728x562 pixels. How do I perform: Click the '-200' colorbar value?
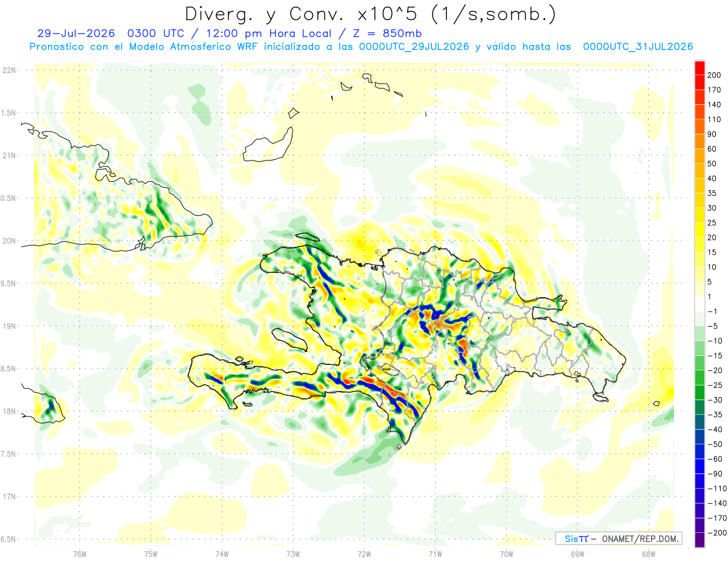[716, 534]
